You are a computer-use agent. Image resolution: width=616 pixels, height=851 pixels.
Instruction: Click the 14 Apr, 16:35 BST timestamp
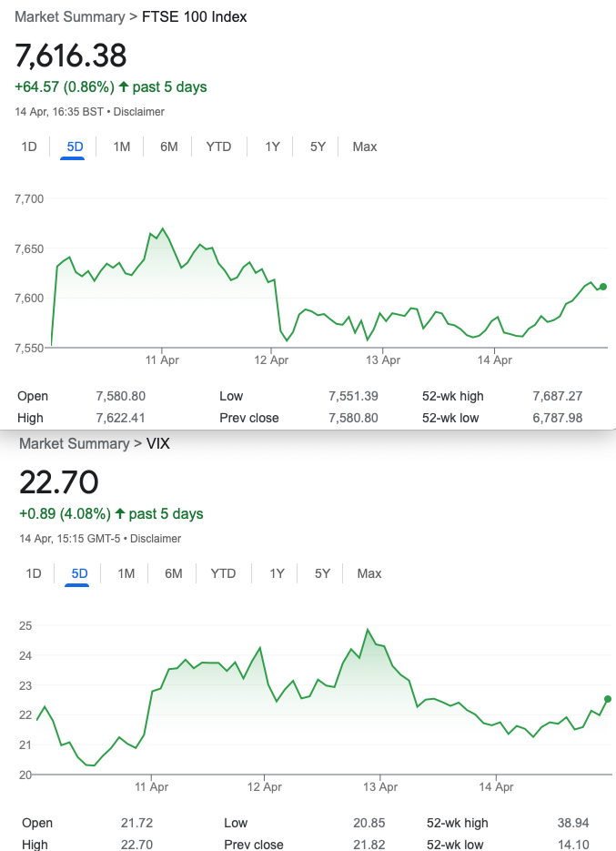coord(59,112)
